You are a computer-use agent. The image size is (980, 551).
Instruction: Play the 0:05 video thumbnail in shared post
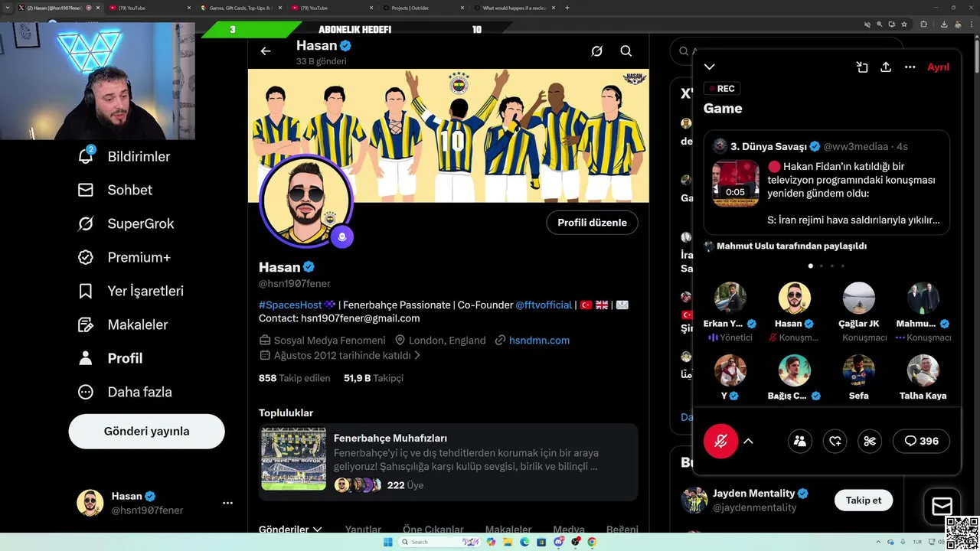pos(736,184)
